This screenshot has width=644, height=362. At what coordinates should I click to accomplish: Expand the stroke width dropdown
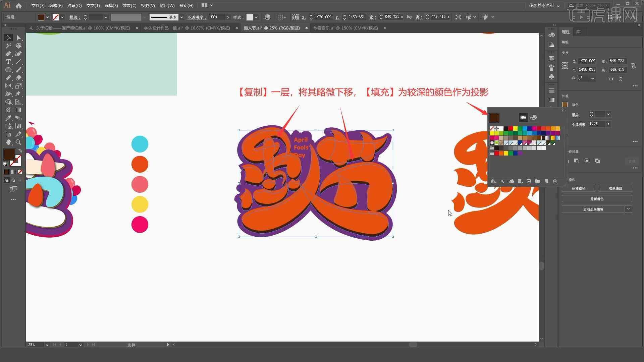[106, 17]
